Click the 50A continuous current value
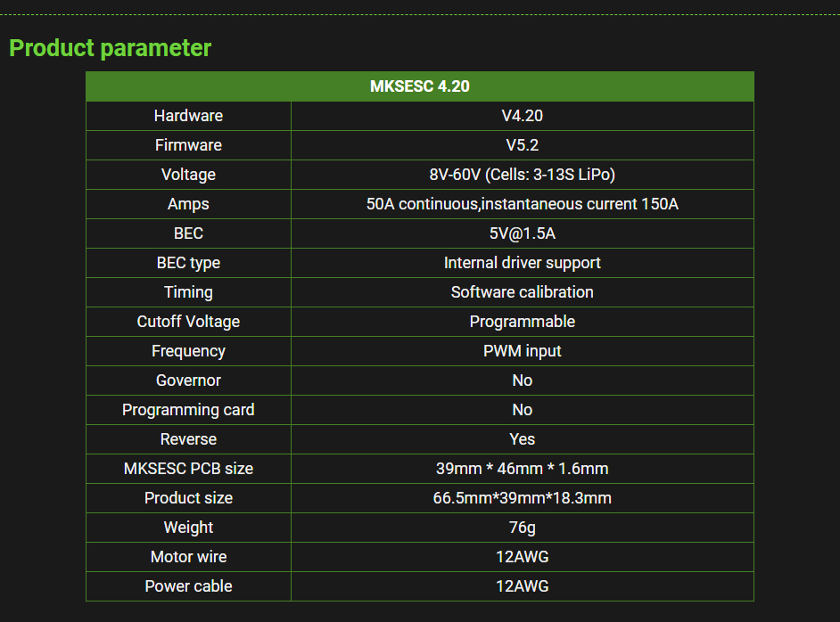The height and width of the screenshot is (622, 840). [522, 204]
